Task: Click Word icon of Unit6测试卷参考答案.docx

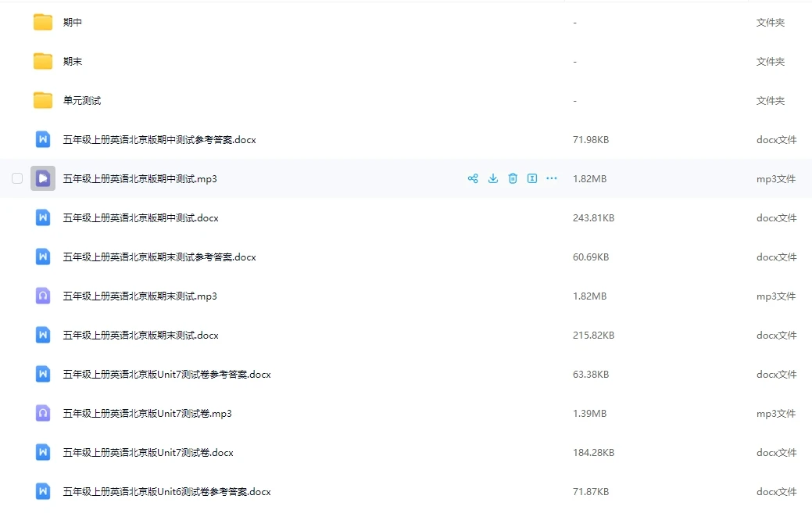Action: 43,492
